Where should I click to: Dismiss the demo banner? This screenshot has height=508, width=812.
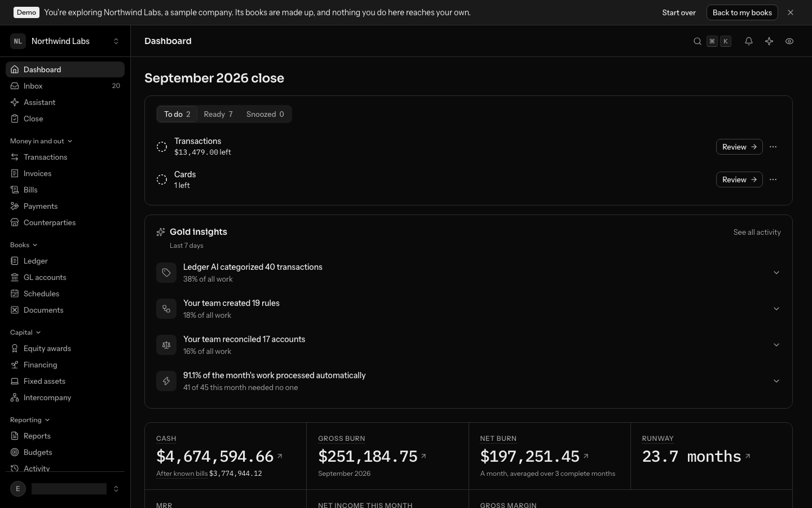pos(791,12)
